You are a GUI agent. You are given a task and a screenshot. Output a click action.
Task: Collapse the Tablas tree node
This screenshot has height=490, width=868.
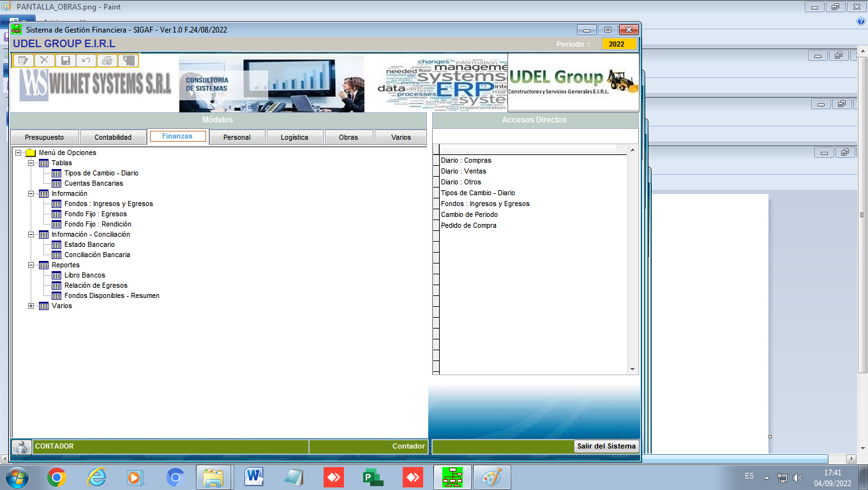(x=31, y=163)
